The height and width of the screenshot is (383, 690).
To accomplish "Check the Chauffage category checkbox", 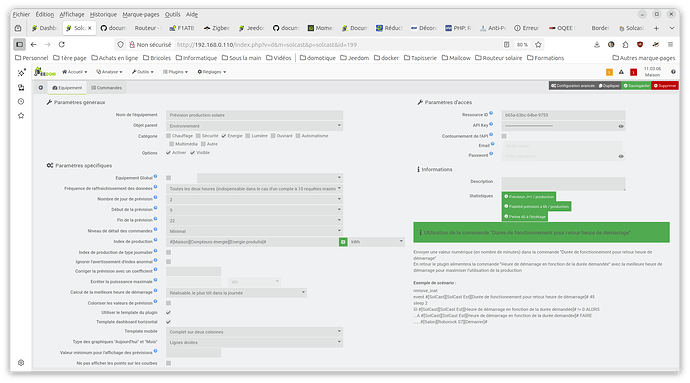I will [x=169, y=136].
